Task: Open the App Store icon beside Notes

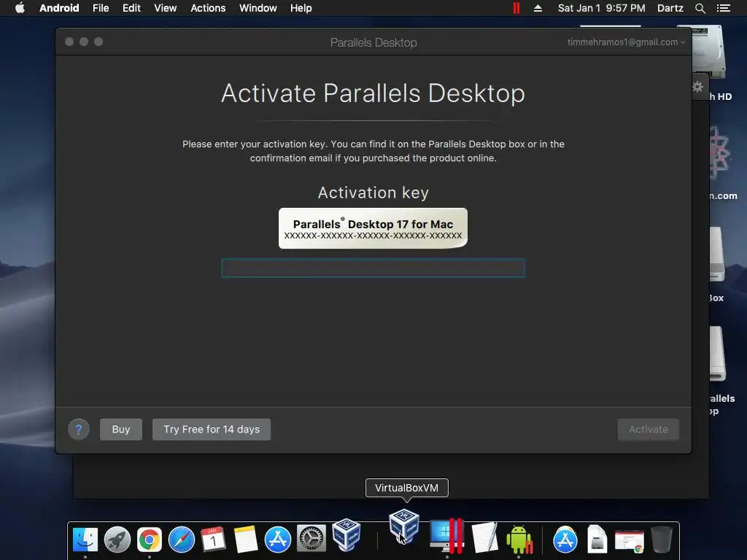Action: pyautogui.click(x=278, y=540)
